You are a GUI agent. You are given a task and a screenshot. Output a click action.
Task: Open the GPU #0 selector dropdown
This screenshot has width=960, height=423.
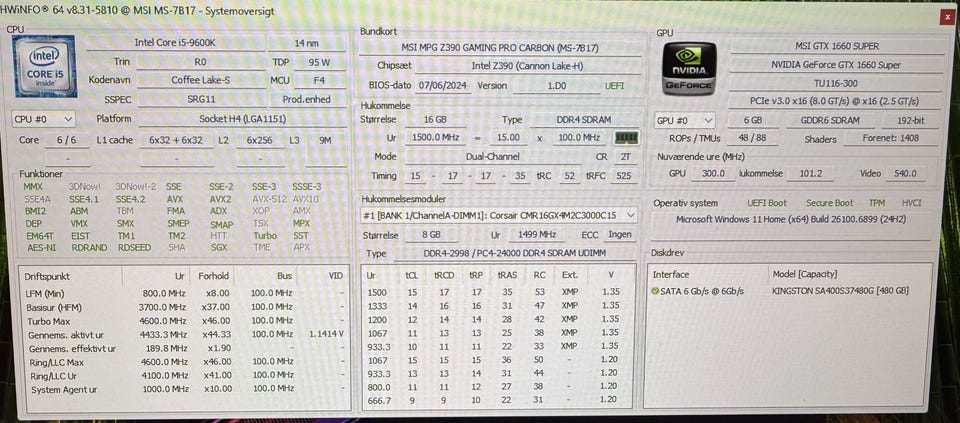pos(684,121)
